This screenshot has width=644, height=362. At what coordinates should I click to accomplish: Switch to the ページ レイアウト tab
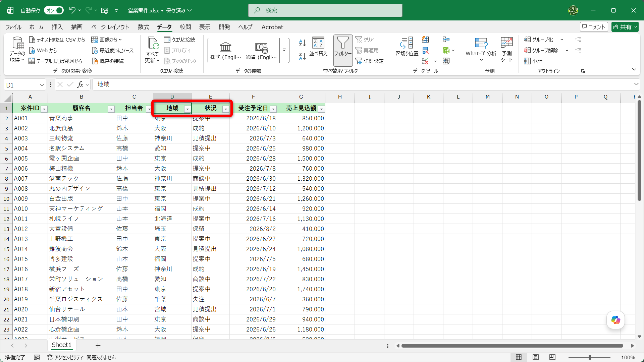point(110,27)
